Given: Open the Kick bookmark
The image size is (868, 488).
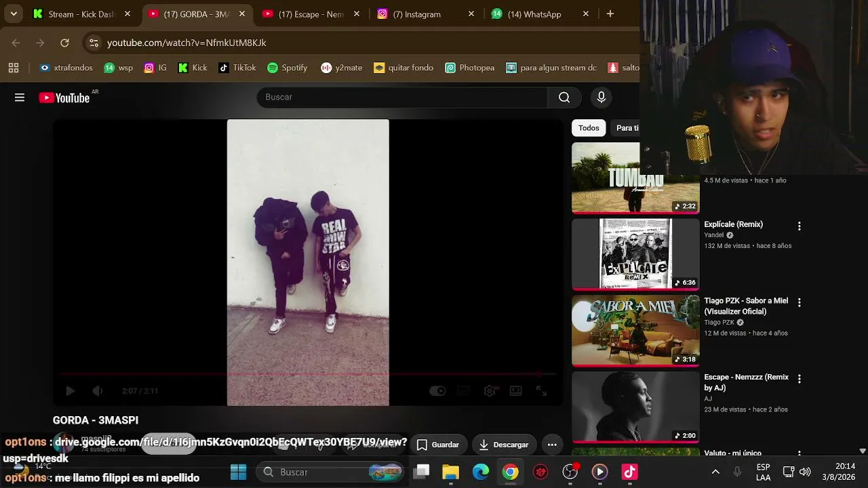Looking at the screenshot, I should [x=193, y=68].
